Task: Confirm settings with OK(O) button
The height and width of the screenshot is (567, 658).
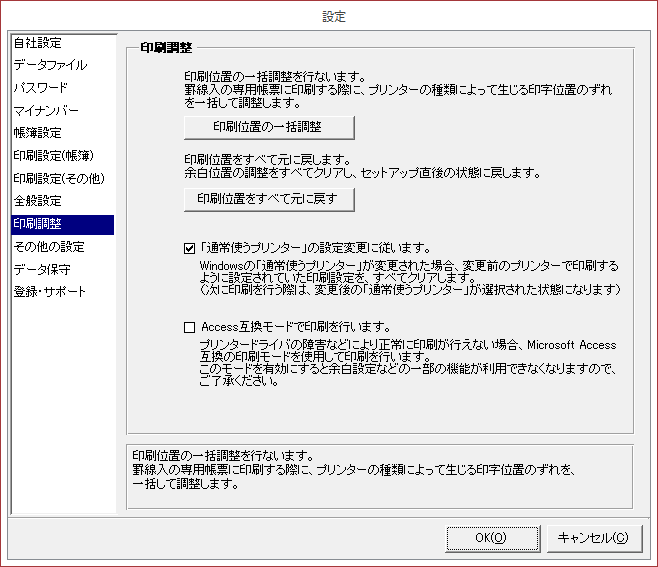Action: click(492, 538)
